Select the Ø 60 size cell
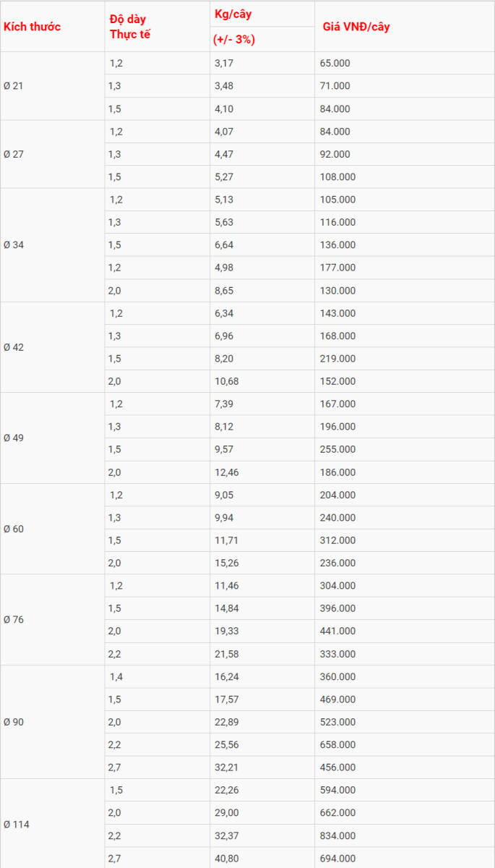The height and width of the screenshot is (868, 495). tap(52, 529)
